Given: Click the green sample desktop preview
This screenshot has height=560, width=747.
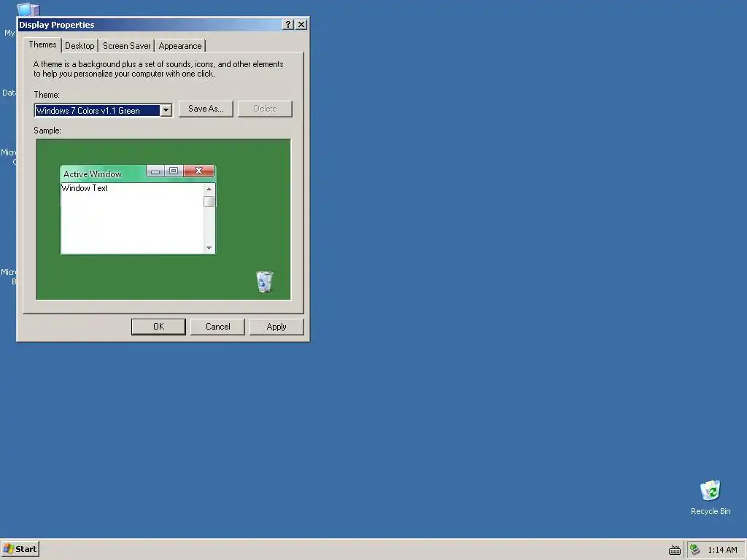Looking at the screenshot, I should pyautogui.click(x=163, y=219).
